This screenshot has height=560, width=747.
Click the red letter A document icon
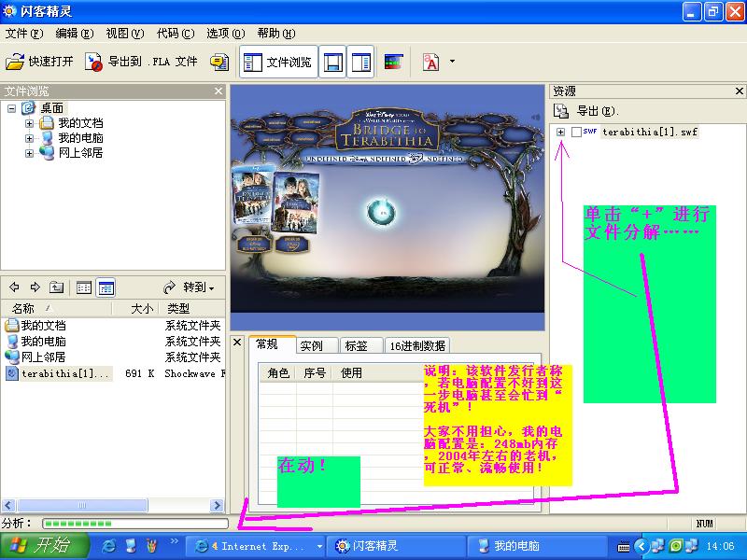[430, 62]
